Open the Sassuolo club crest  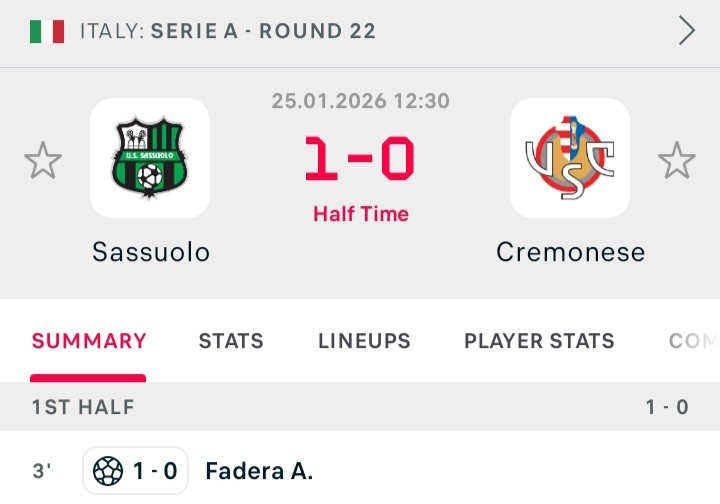[x=150, y=158]
